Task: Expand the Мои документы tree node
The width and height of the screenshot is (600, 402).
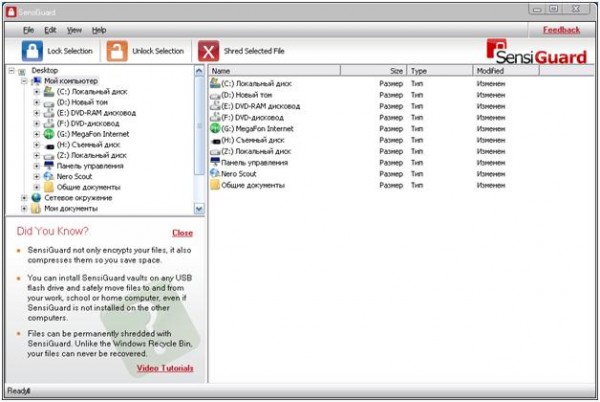Action: [x=24, y=208]
